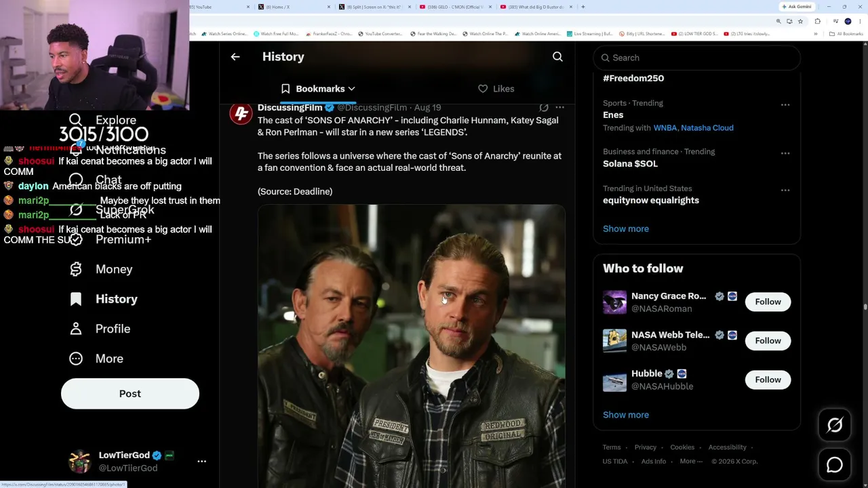Follow the Hubble account
The image size is (868, 488).
(768, 380)
